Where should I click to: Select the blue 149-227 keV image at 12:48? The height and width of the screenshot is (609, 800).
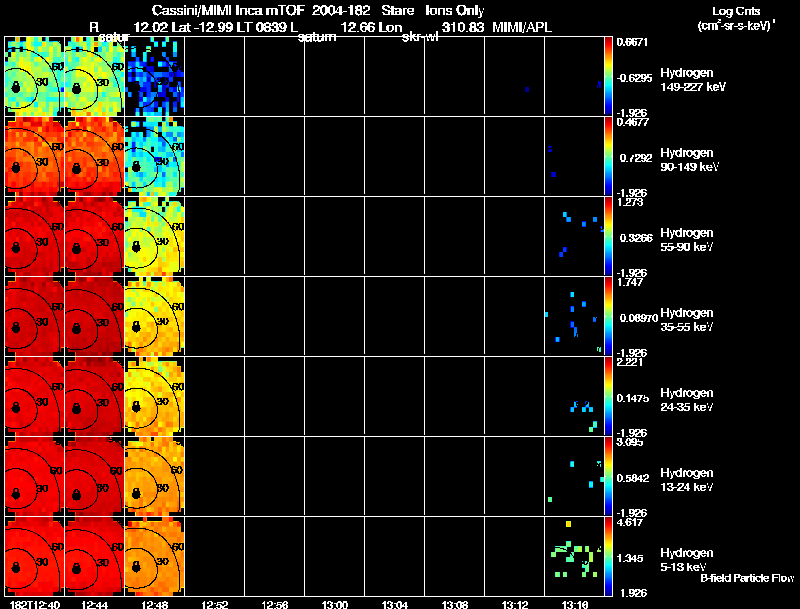(154, 76)
